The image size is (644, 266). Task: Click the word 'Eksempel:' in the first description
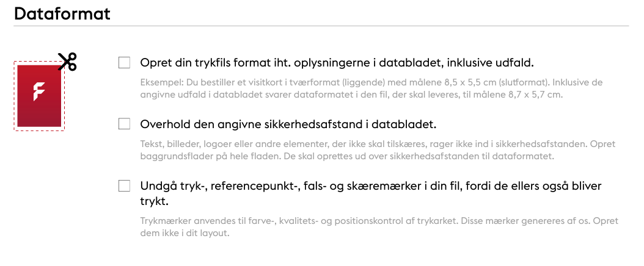tap(162, 82)
